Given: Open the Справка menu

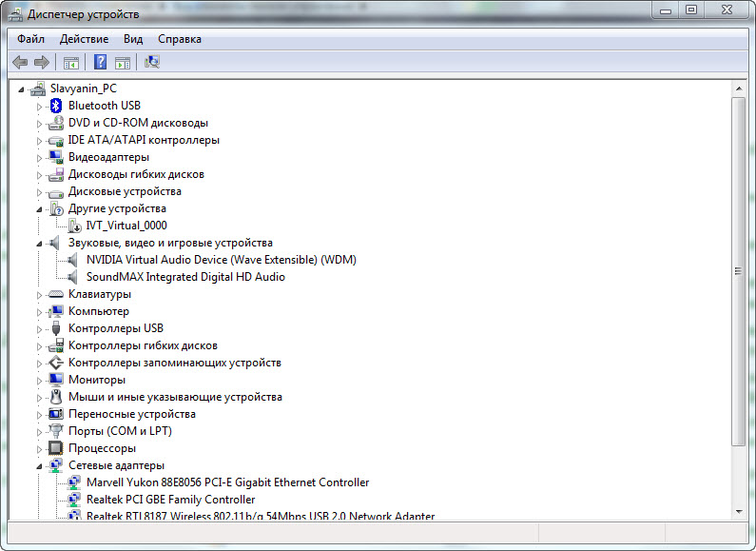Looking at the screenshot, I should [x=180, y=39].
